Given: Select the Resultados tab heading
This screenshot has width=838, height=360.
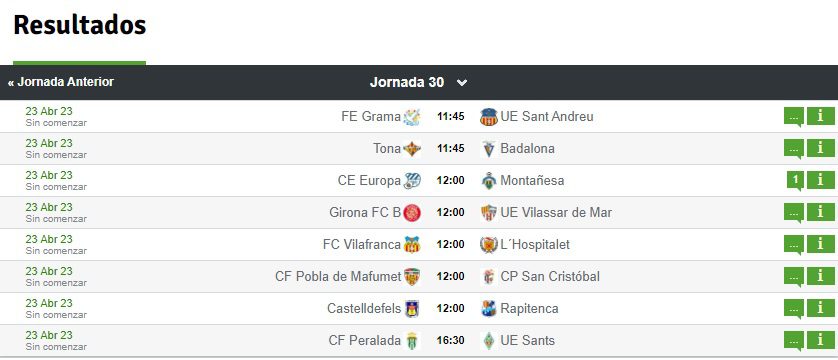Looking at the screenshot, I should tap(79, 25).
